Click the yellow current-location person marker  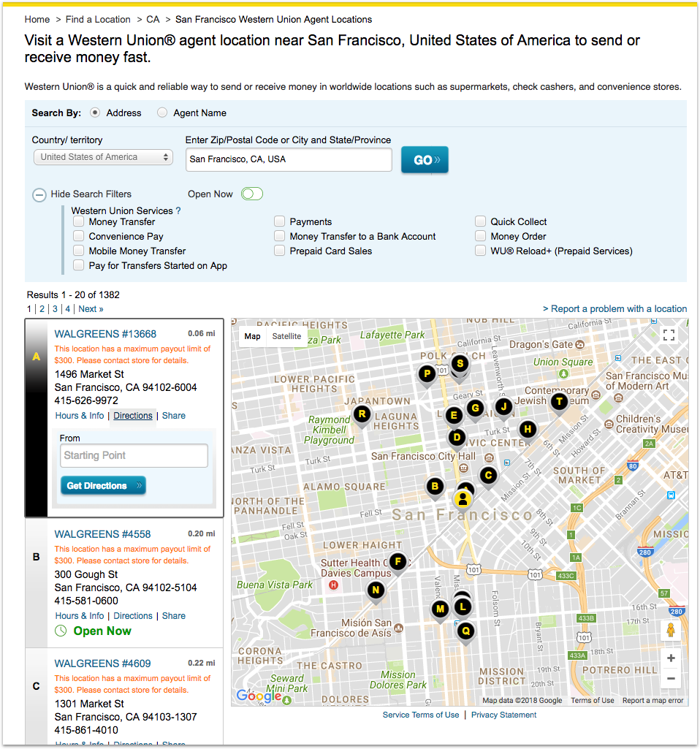(463, 499)
